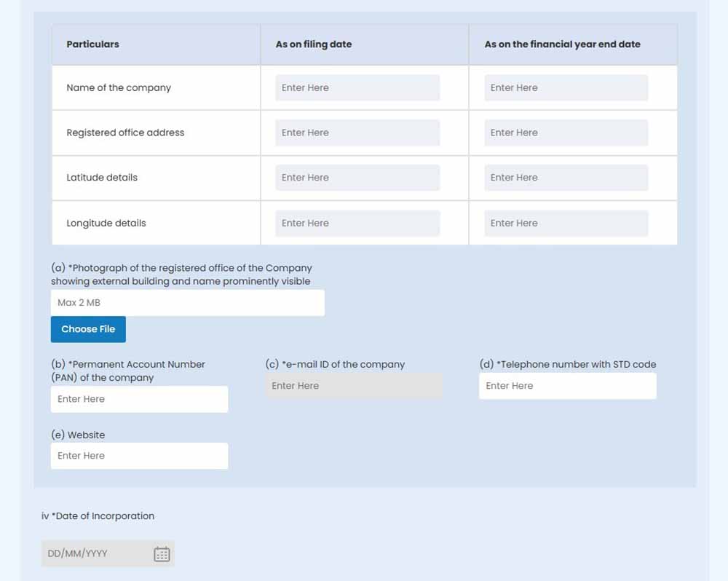Viewport: 728px width, 581px height.
Task: Open the Date of Incorporation calendar picker
Action: pyautogui.click(x=162, y=554)
